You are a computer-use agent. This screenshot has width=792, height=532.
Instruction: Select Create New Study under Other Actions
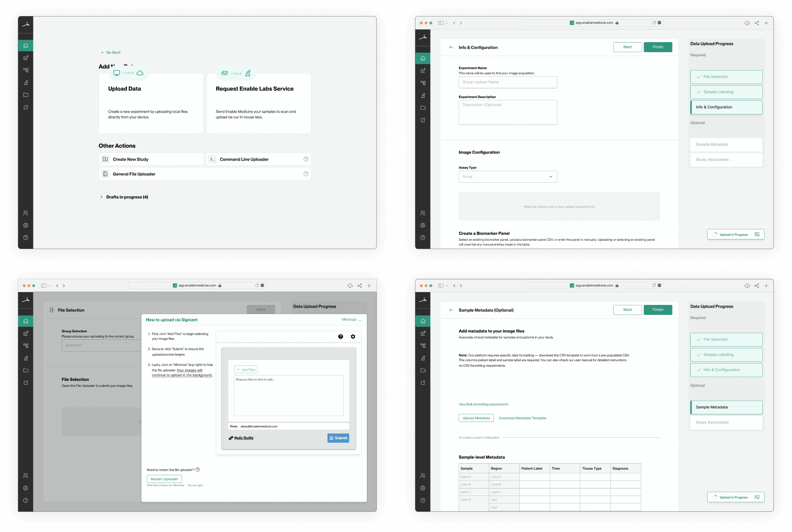click(151, 159)
